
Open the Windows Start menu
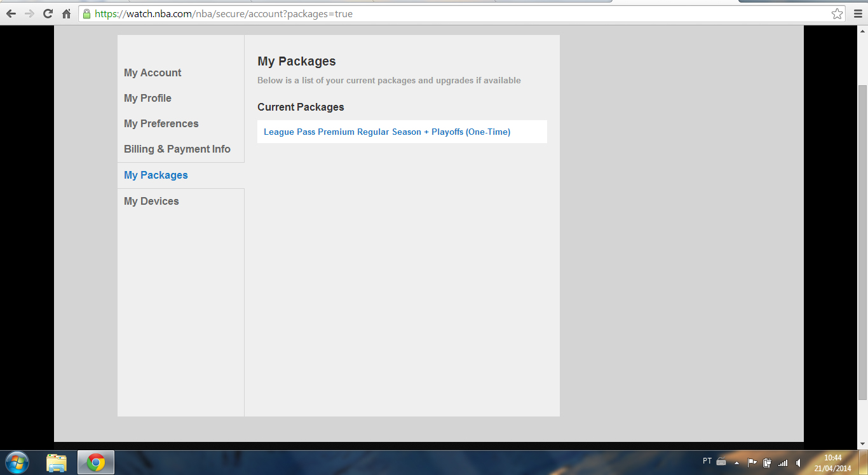coord(16,462)
